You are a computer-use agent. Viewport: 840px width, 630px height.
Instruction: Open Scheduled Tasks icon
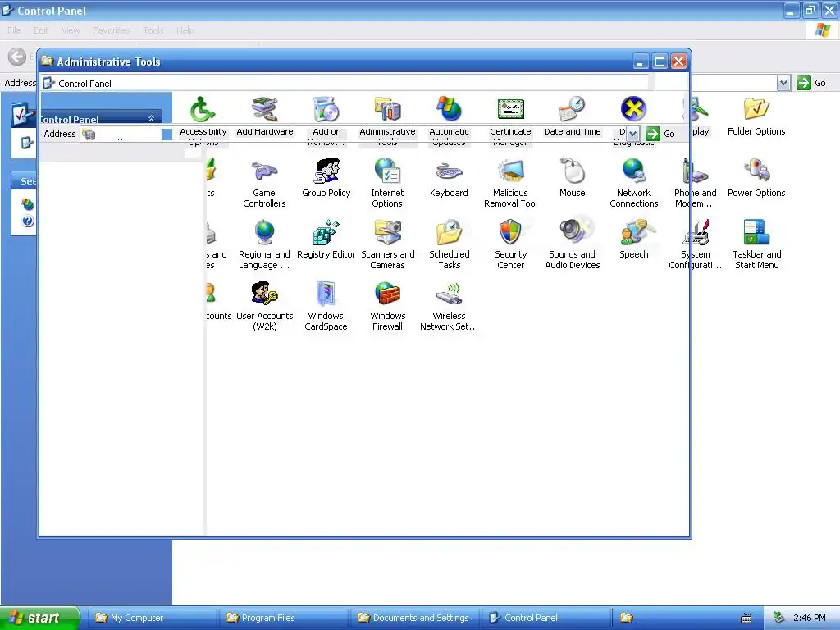449,232
